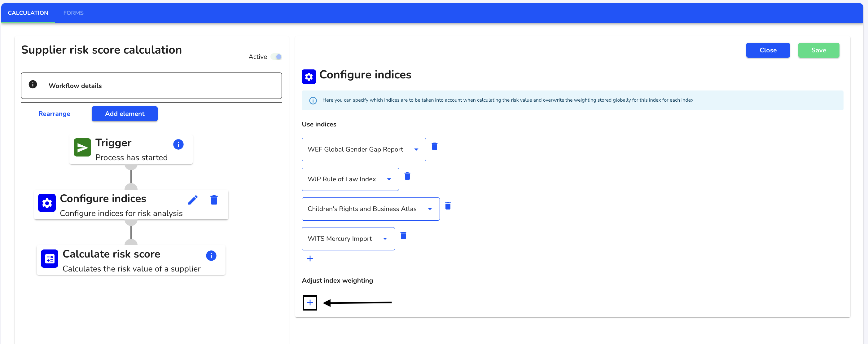Screen dimensions: 868x344
Task: Click 'Calculates the risk value of a supplier' text
Action: (131, 269)
